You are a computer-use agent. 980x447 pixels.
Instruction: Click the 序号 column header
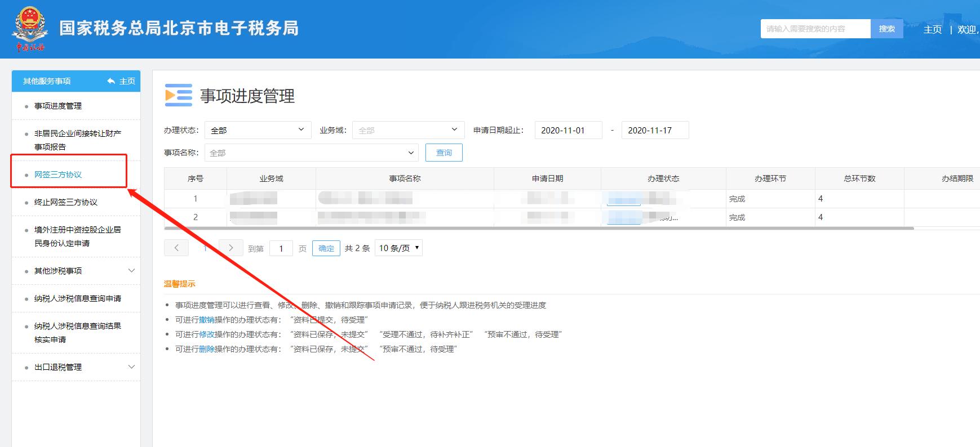tap(196, 178)
